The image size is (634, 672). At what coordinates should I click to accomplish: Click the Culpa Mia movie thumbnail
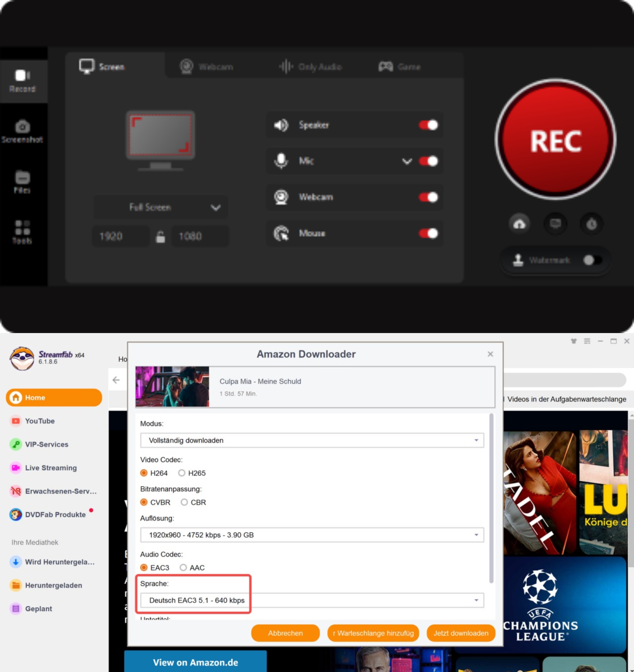(172, 387)
